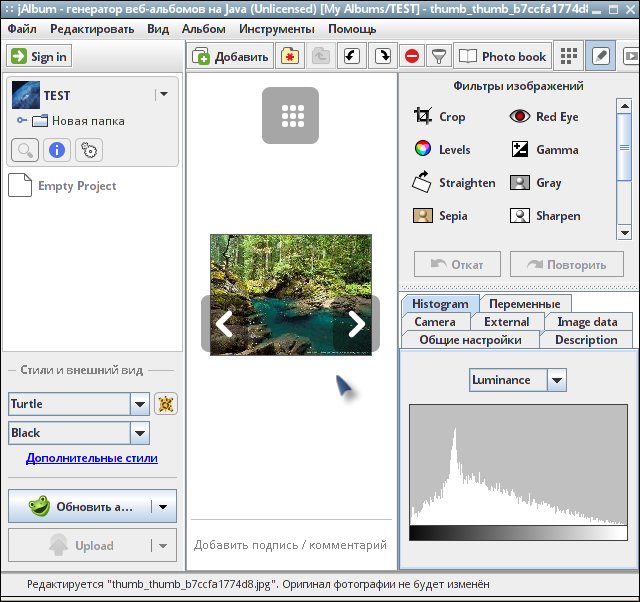Open the Levels filter

[x=442, y=149]
